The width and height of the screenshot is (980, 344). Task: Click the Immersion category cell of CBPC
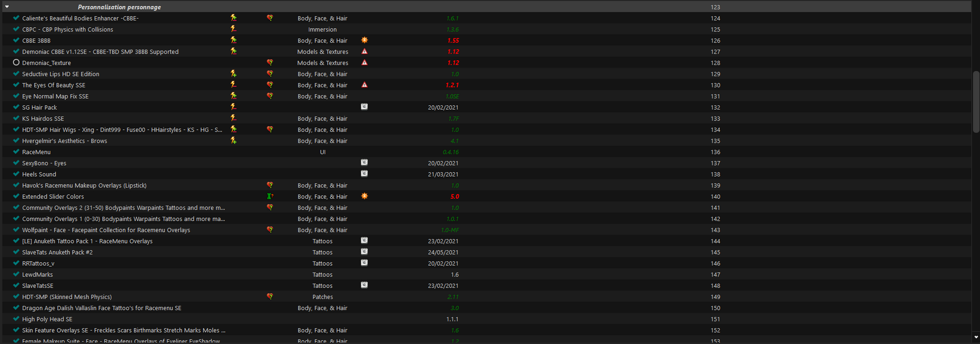[323, 30]
